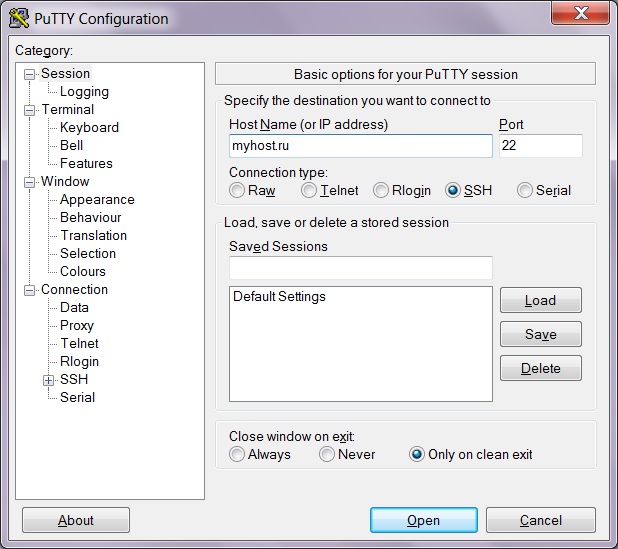Click the Cancel button
Screen dimensions: 618x549
[541, 520]
